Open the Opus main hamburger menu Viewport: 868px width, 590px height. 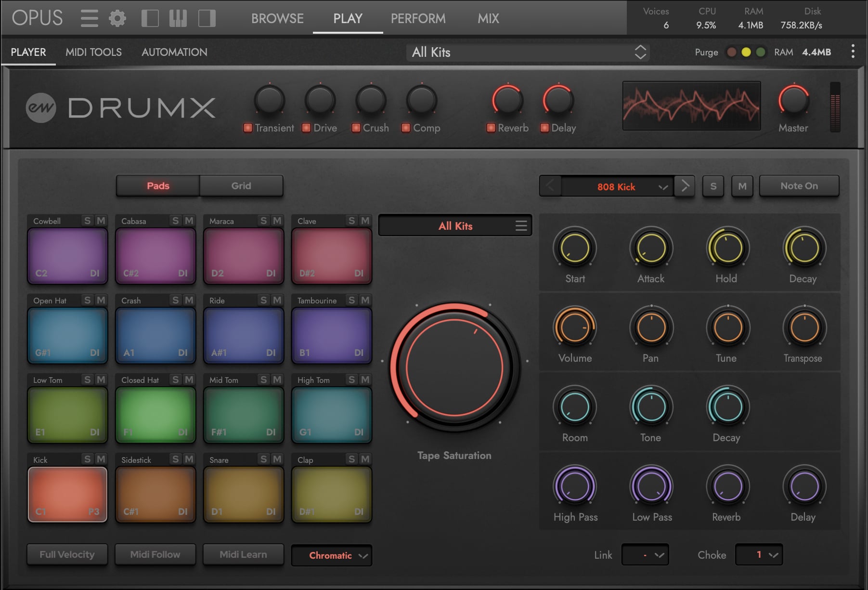coord(89,18)
